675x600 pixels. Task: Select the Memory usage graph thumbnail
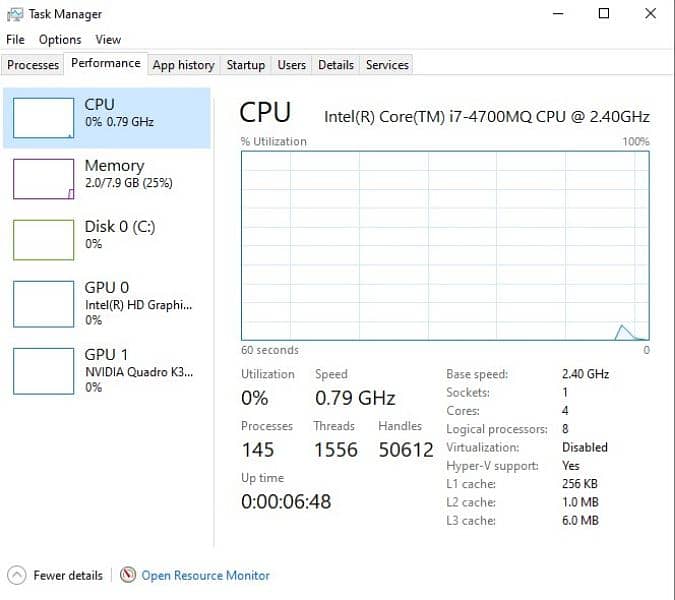[x=43, y=178]
